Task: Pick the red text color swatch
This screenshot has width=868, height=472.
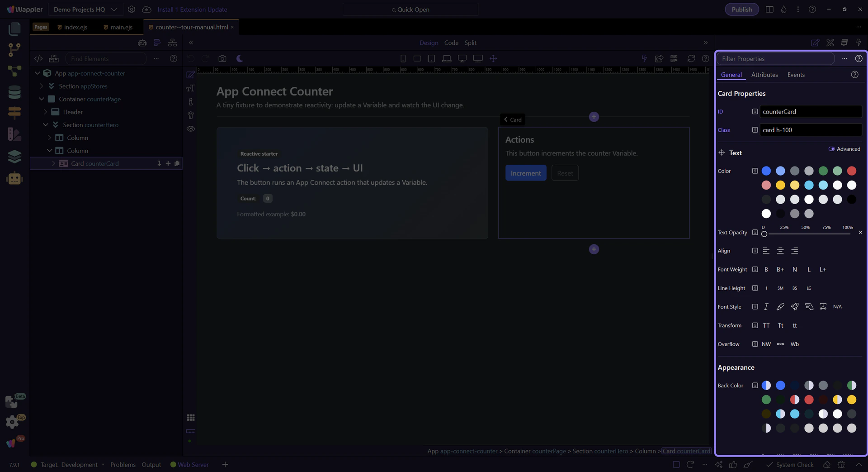Action: pos(851,171)
